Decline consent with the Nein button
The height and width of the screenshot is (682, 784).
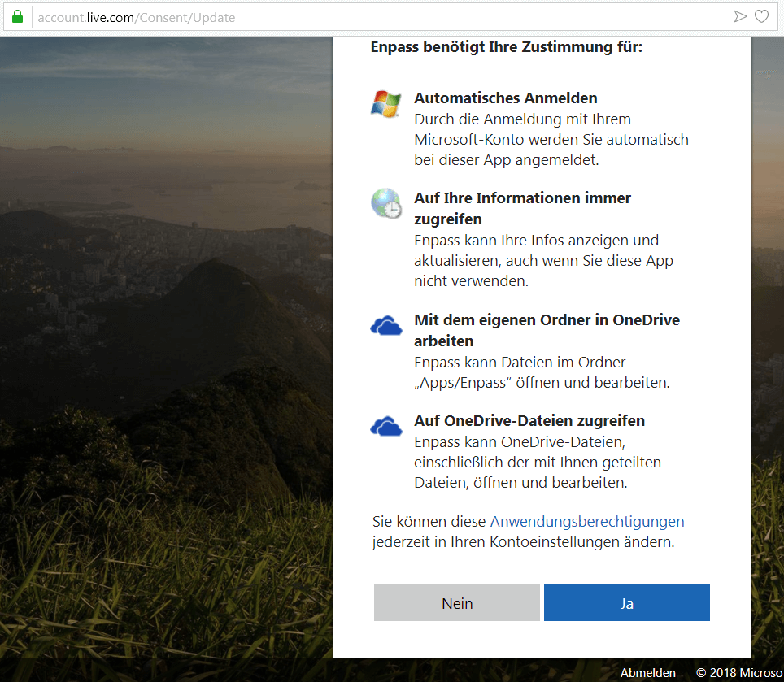[x=457, y=603]
